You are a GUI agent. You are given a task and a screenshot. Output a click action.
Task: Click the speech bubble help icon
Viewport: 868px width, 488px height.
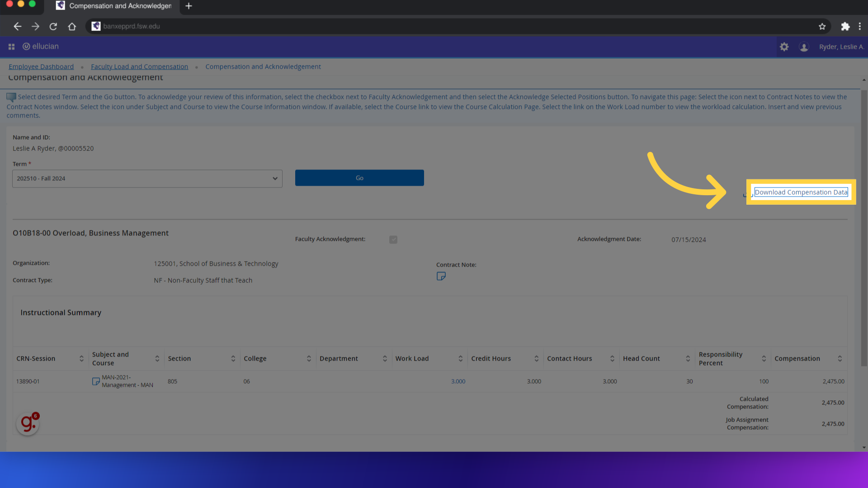11,97
